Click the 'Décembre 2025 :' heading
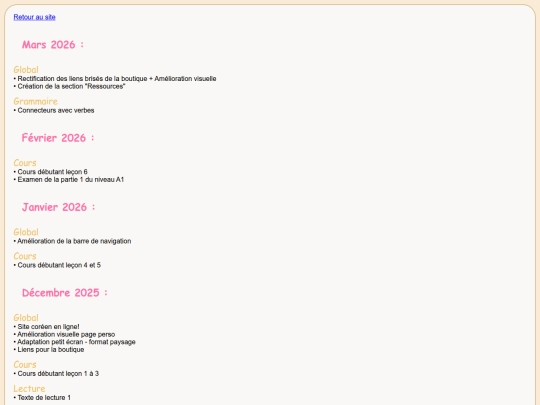 pyautogui.click(x=65, y=293)
